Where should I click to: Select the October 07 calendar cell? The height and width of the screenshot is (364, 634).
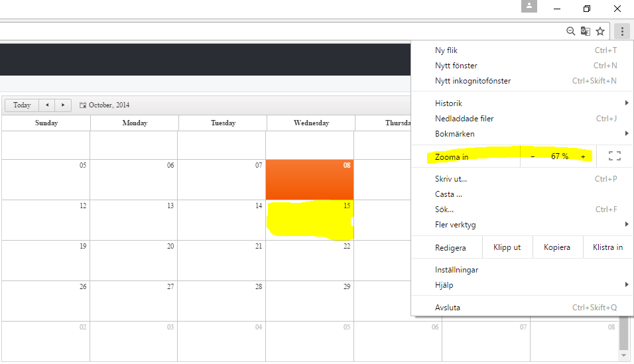point(222,180)
